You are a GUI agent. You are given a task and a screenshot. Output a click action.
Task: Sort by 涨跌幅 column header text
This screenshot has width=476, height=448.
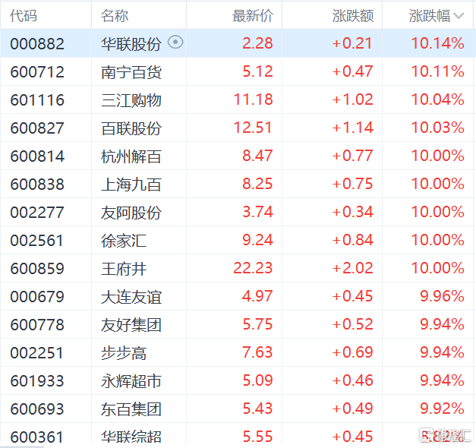click(430, 16)
